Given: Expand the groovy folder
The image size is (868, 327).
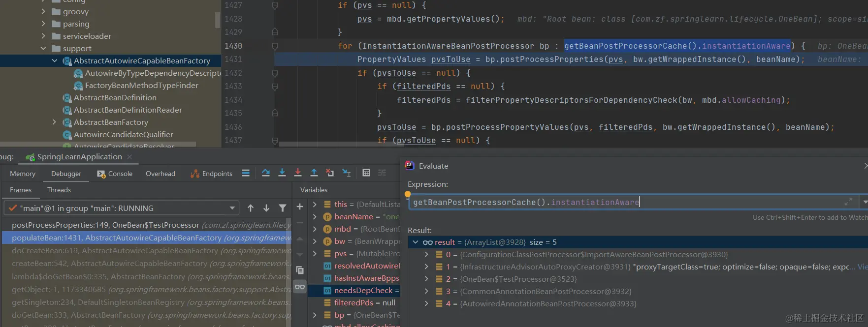Looking at the screenshot, I should point(43,11).
